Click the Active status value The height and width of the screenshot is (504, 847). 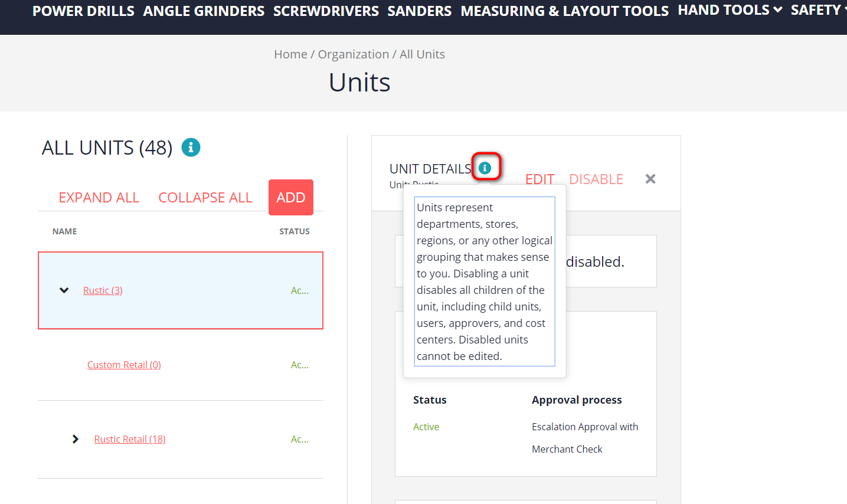(x=426, y=427)
